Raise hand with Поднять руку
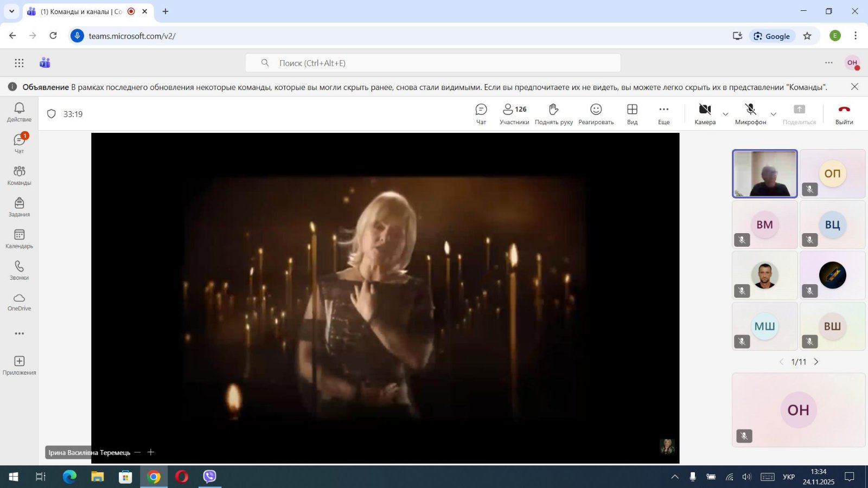The height and width of the screenshot is (488, 868). [x=553, y=114]
